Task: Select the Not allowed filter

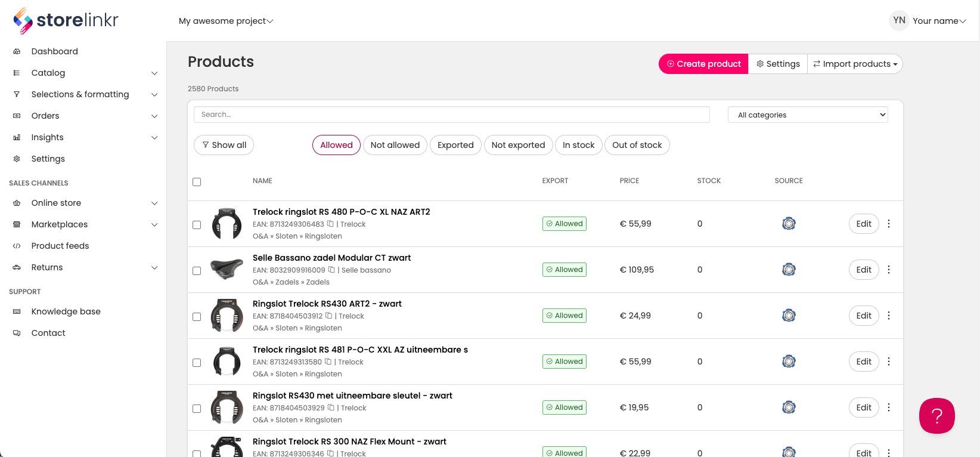Action: (x=395, y=145)
